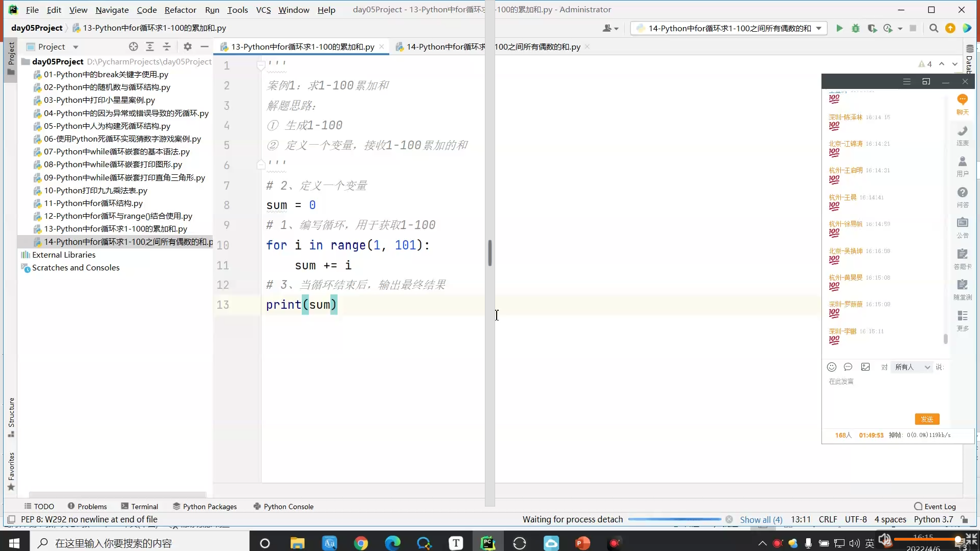Open the Tools menu

click(x=237, y=10)
